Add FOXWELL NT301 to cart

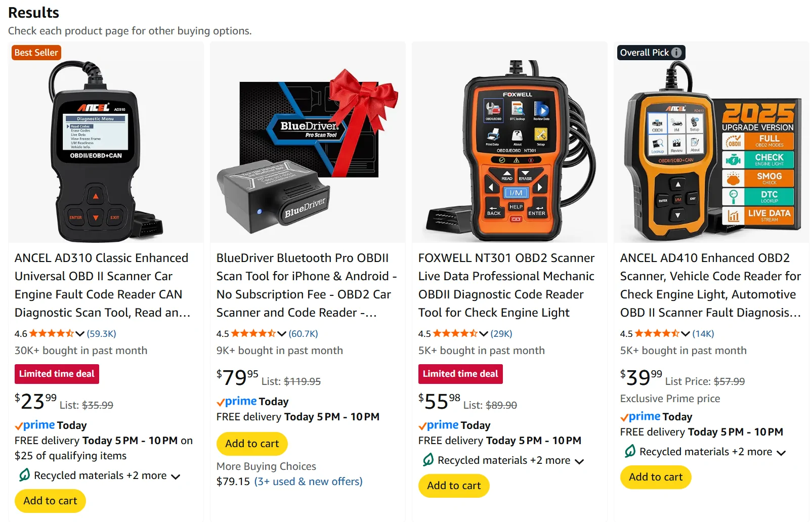(x=454, y=486)
